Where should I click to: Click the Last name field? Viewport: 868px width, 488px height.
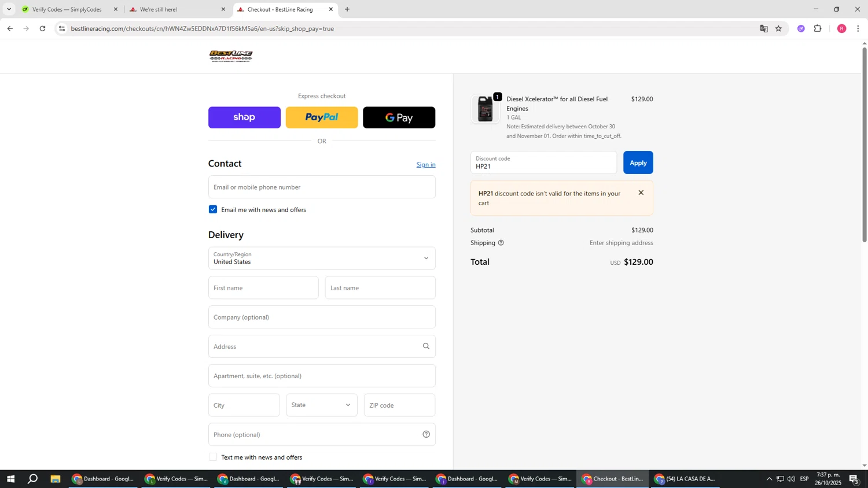[x=380, y=288]
